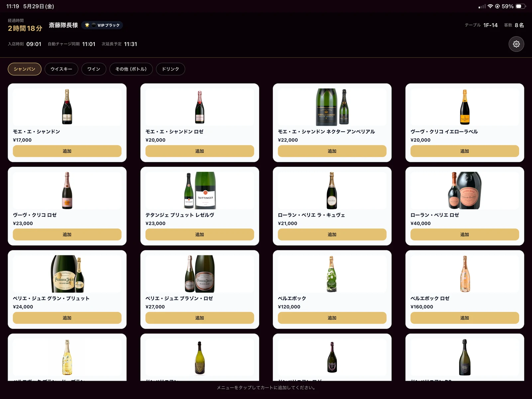Add モエ・エ・シャンドン ¥17,000 to cart
The width and height of the screenshot is (532, 399).
coord(67,151)
